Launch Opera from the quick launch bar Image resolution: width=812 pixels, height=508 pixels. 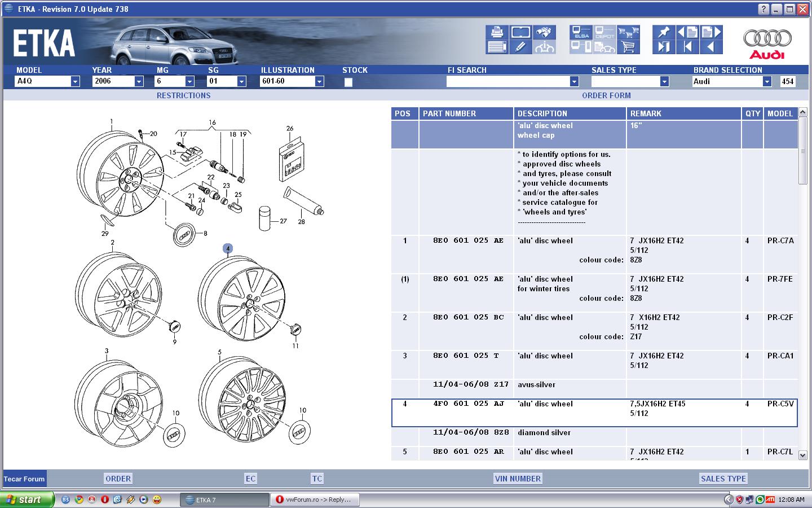[105, 500]
